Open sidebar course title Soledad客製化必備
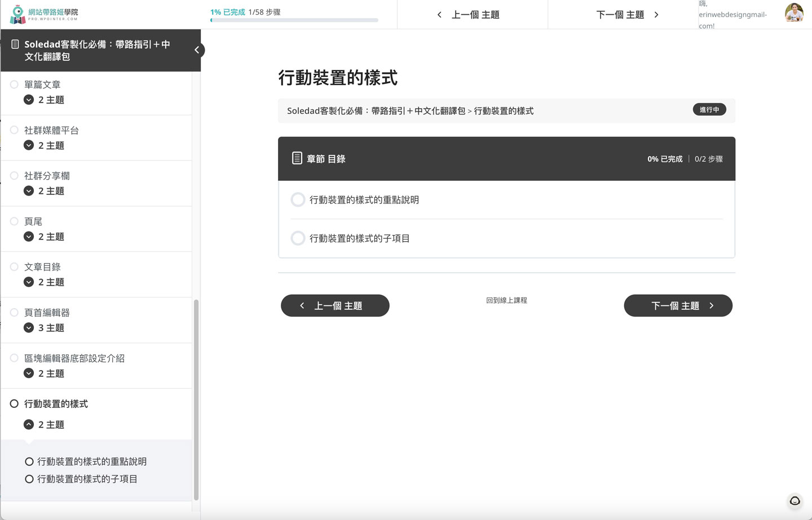This screenshot has width=812, height=520. pyautogui.click(x=97, y=50)
